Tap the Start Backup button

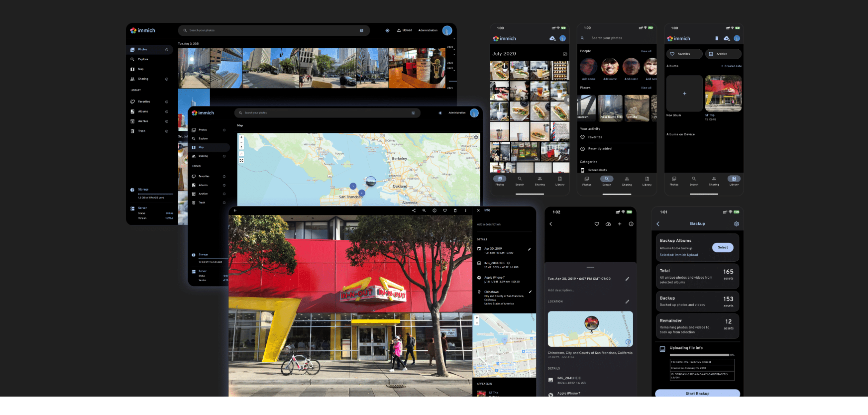click(697, 393)
